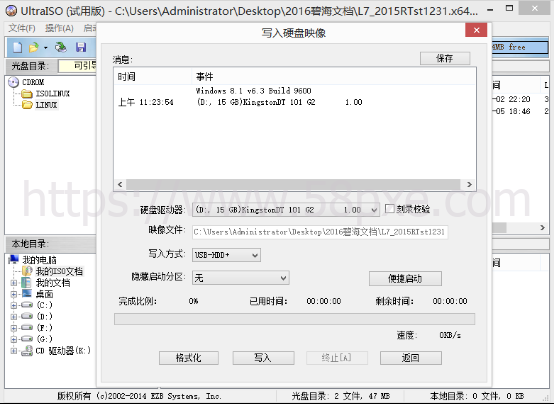Select CD drive (K:) icon
The width and height of the screenshot is (554, 404).
tap(26, 350)
